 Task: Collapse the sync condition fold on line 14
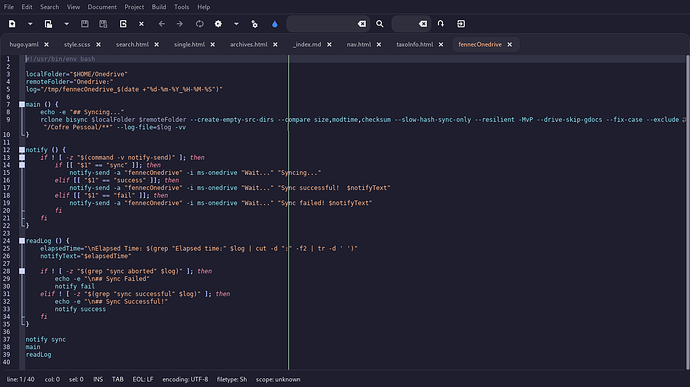click(22, 165)
